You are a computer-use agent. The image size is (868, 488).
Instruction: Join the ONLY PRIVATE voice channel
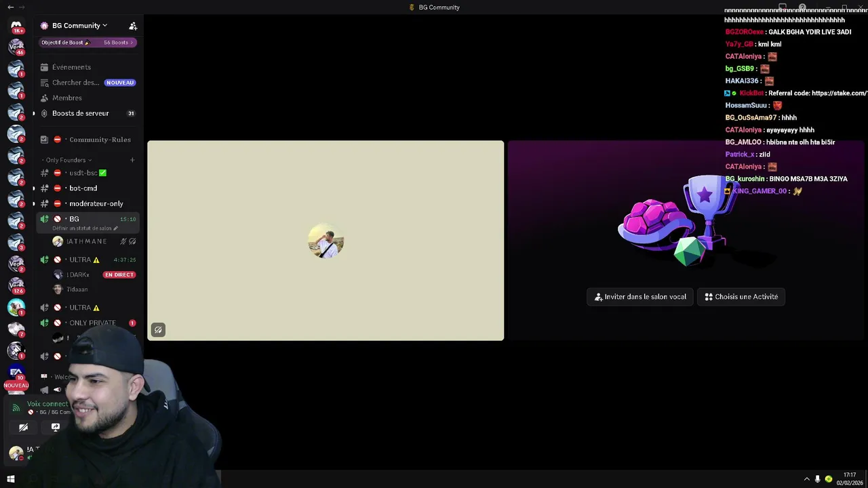click(88, 323)
